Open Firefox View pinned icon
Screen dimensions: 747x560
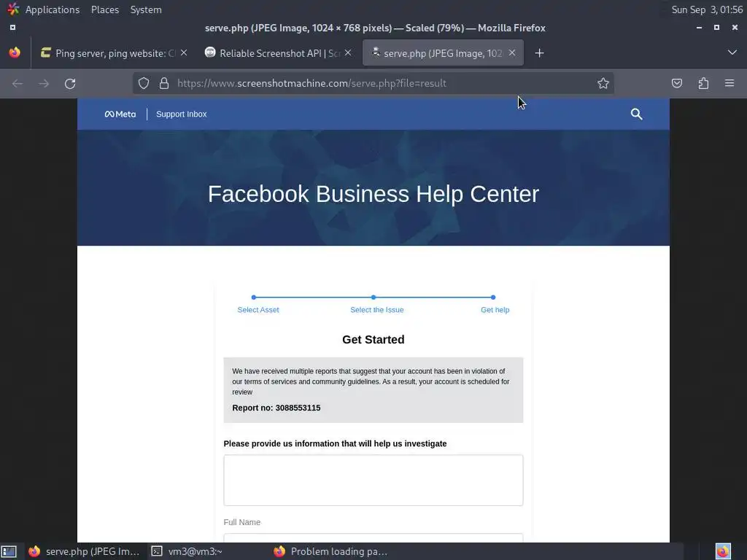15,52
